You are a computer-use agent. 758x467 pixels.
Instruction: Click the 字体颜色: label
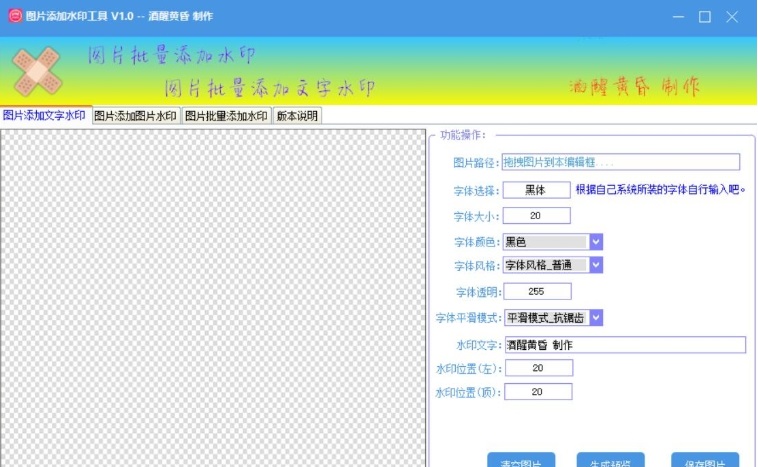click(477, 242)
